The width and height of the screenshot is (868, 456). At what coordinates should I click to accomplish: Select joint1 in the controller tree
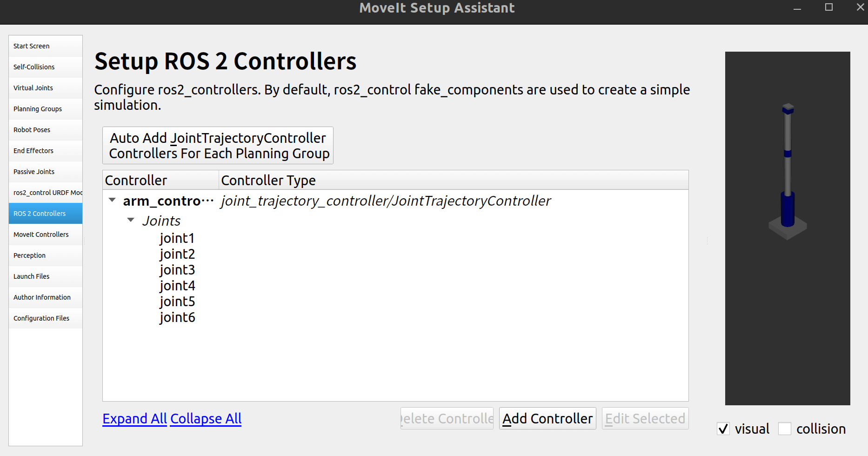[177, 238]
